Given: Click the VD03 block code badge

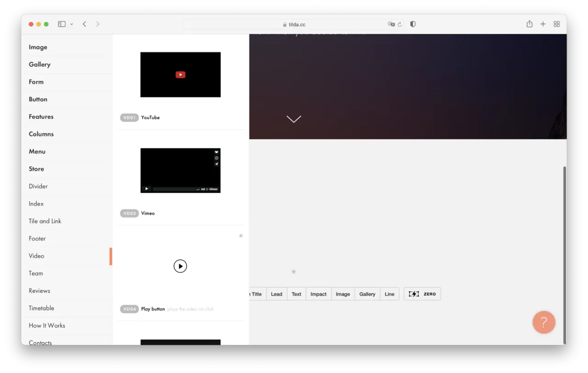Looking at the screenshot, I should 130,214.
